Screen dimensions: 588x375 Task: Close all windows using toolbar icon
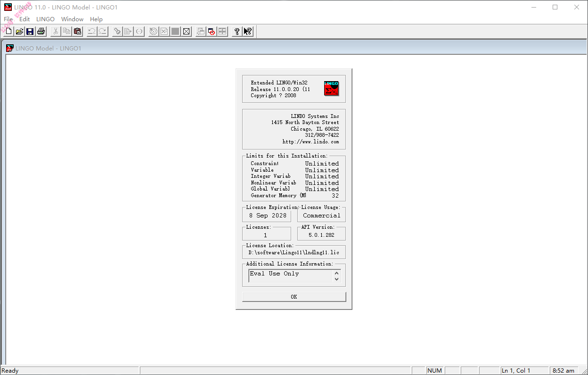212,32
